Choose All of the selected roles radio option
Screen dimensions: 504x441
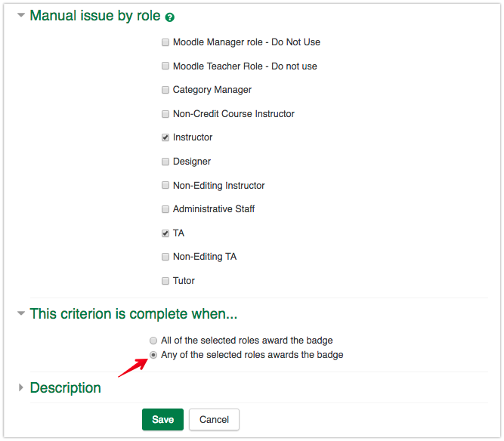[154, 341]
